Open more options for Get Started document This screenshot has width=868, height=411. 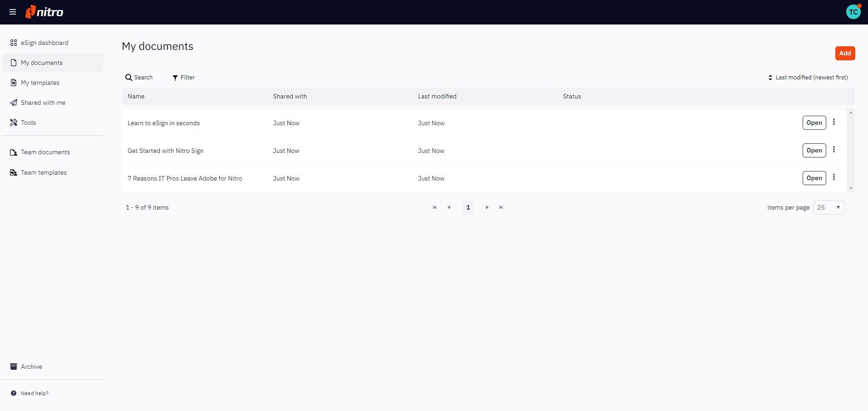(833, 150)
